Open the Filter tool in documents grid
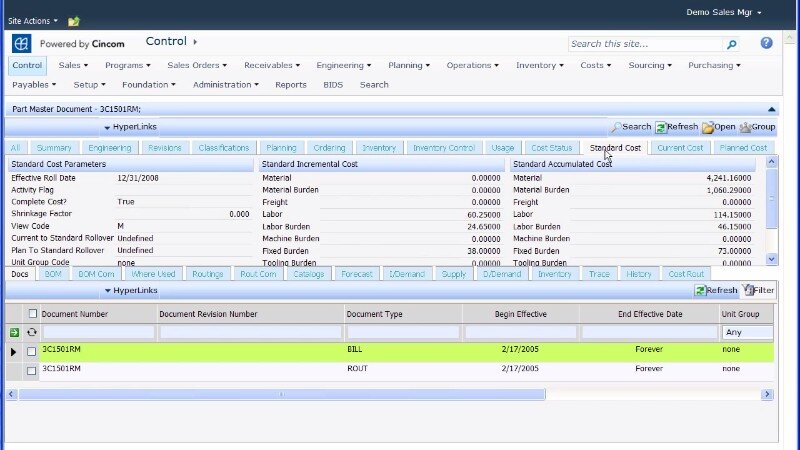The image size is (800, 450). click(x=757, y=290)
